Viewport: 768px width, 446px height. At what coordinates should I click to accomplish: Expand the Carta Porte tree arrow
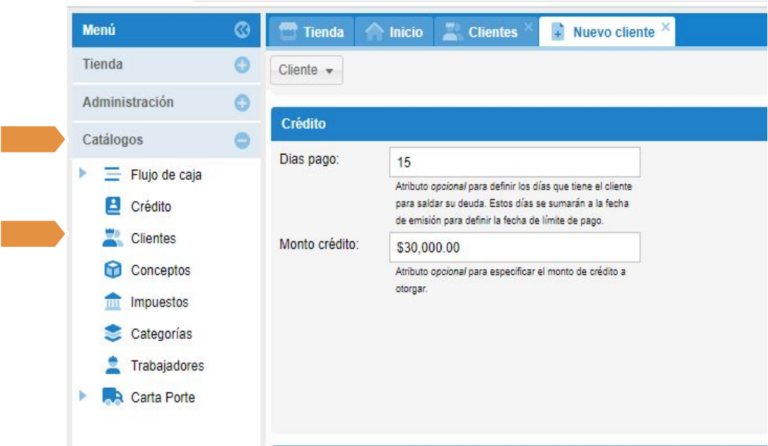point(83,398)
